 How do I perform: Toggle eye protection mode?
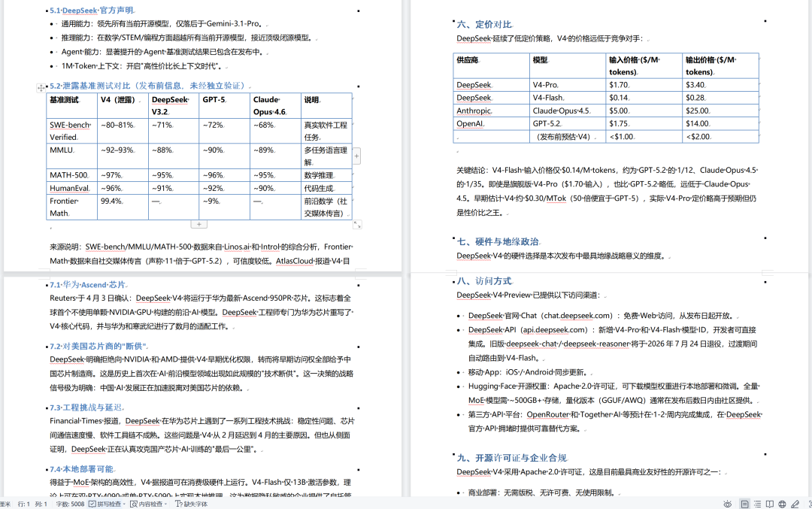pos(727,502)
